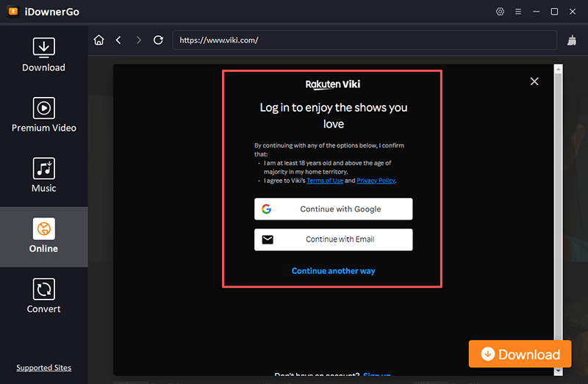Click the iDownerGo app logo
This screenshot has width=588, height=384.
click(12, 12)
